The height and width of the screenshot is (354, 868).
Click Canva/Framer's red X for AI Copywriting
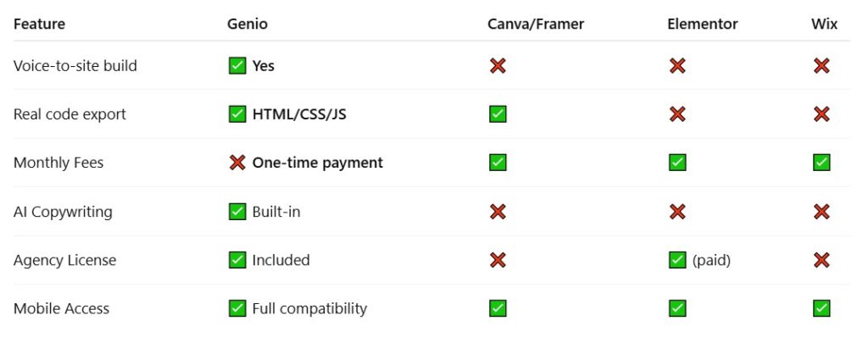pyautogui.click(x=498, y=211)
